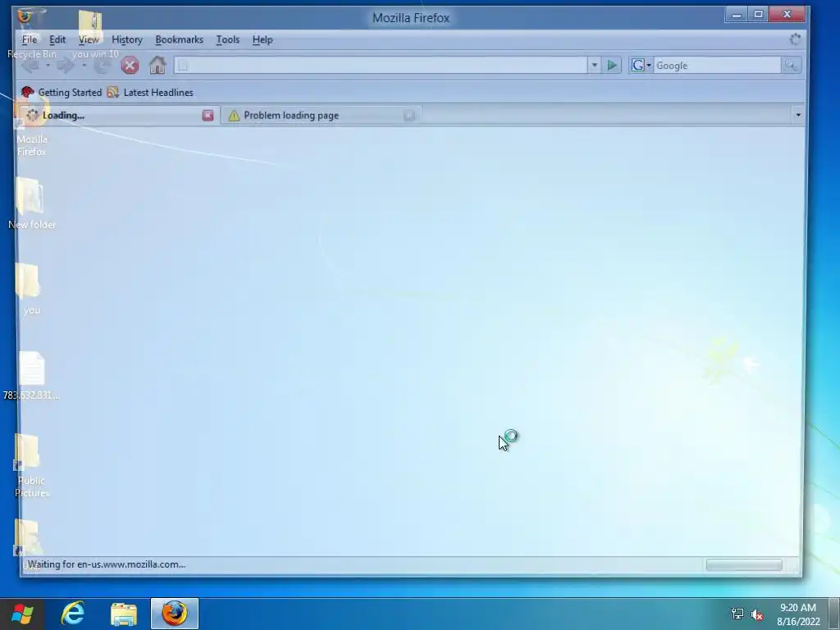Click the Firefox window title bar icon
This screenshot has height=630, width=840.
[x=25, y=16]
